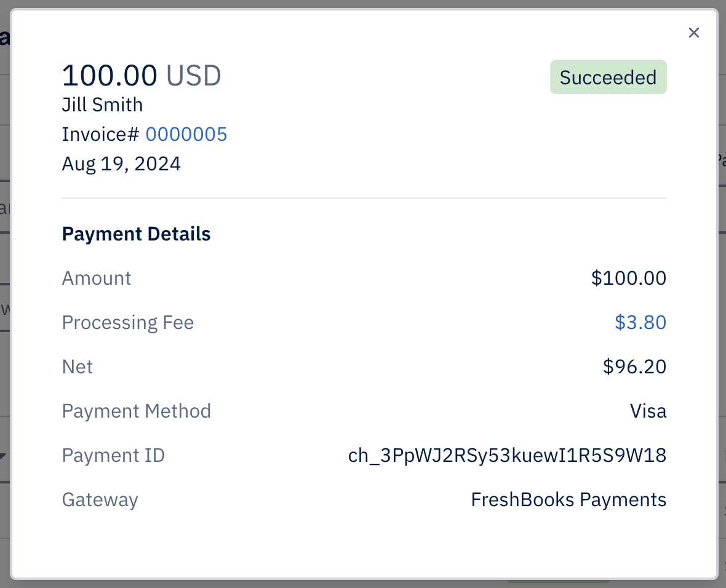
Task: Click the Payment ID label
Action: pyautogui.click(x=113, y=455)
